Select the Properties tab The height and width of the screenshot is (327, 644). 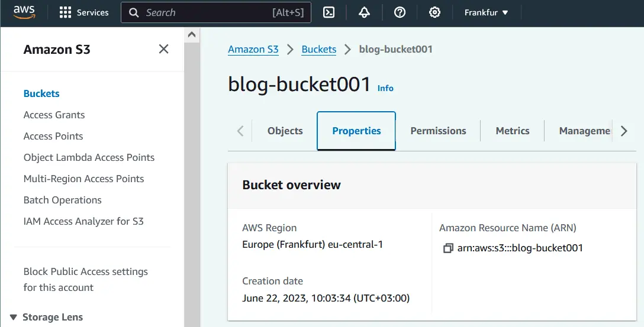pos(356,131)
